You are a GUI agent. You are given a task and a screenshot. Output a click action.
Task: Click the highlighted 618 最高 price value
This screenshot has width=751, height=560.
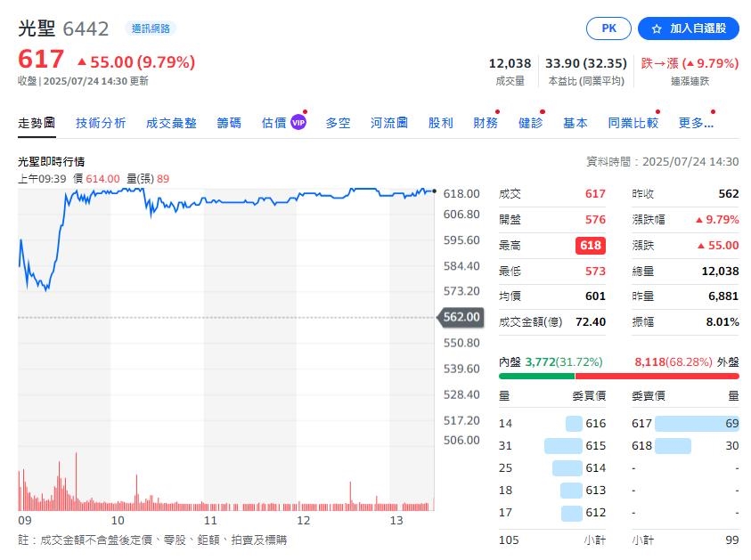(x=589, y=245)
